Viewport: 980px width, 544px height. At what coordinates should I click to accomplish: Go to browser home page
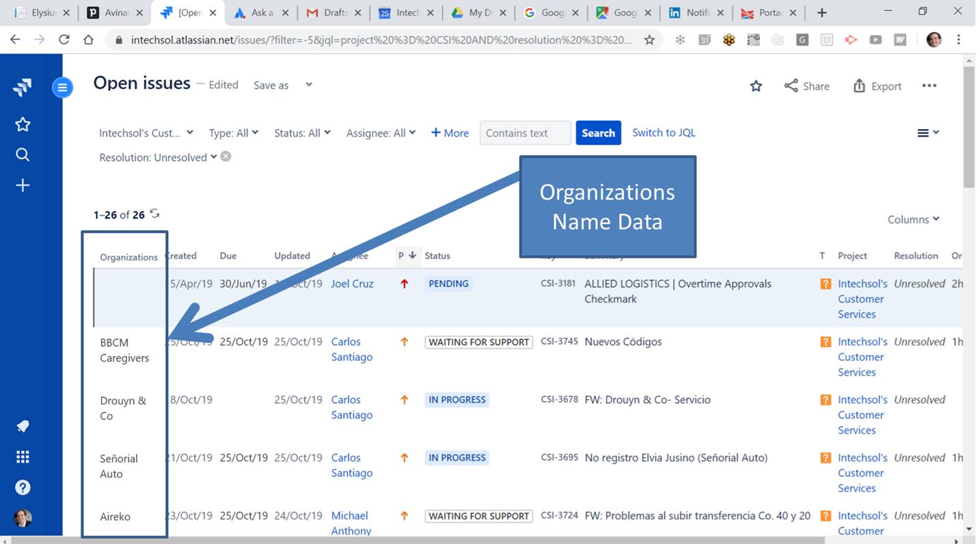88,40
